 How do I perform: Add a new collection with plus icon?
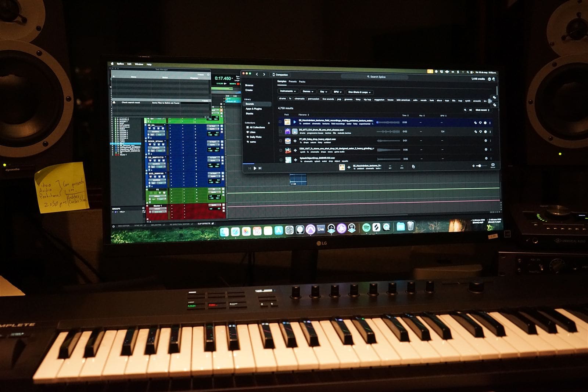tap(269, 123)
